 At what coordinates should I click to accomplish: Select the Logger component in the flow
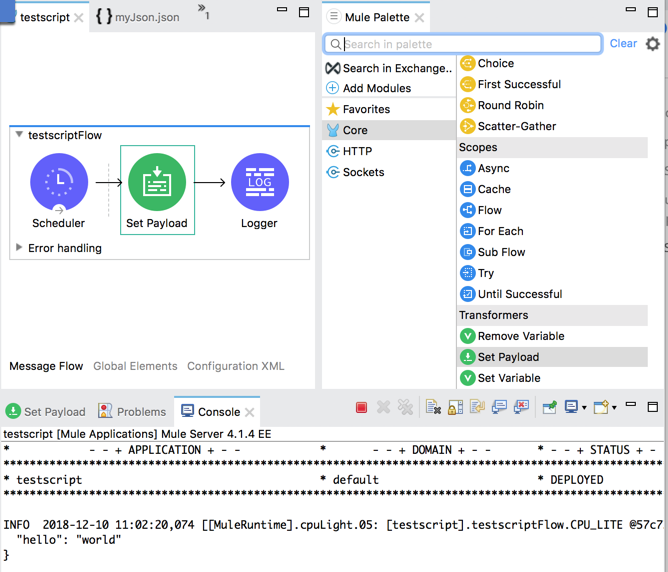coord(259,183)
